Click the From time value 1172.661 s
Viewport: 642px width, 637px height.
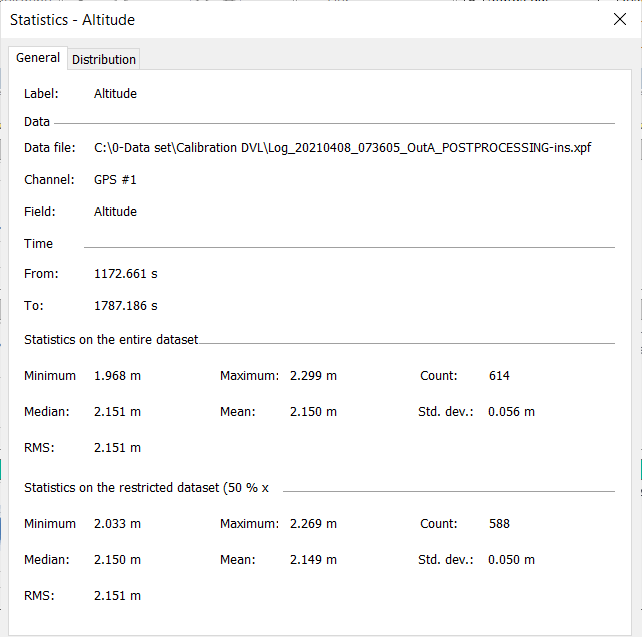click(x=125, y=274)
